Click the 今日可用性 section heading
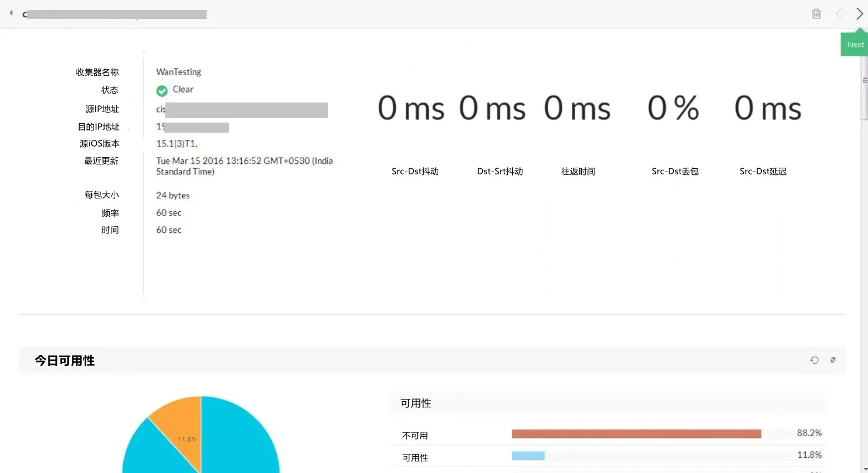 click(65, 361)
